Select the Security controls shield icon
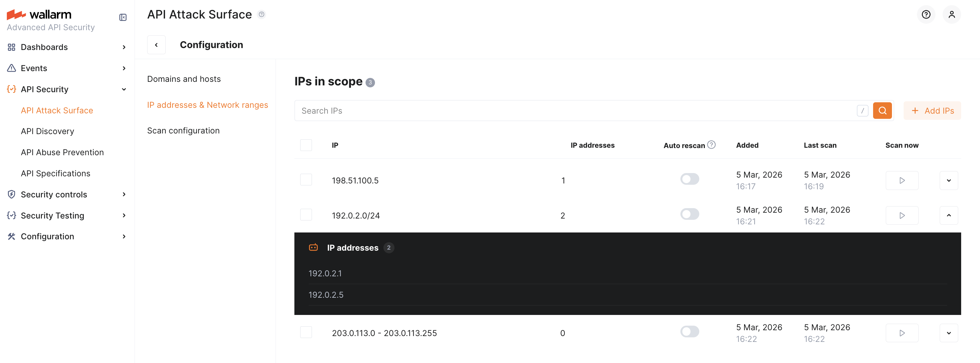The height and width of the screenshot is (363, 980). (11, 194)
